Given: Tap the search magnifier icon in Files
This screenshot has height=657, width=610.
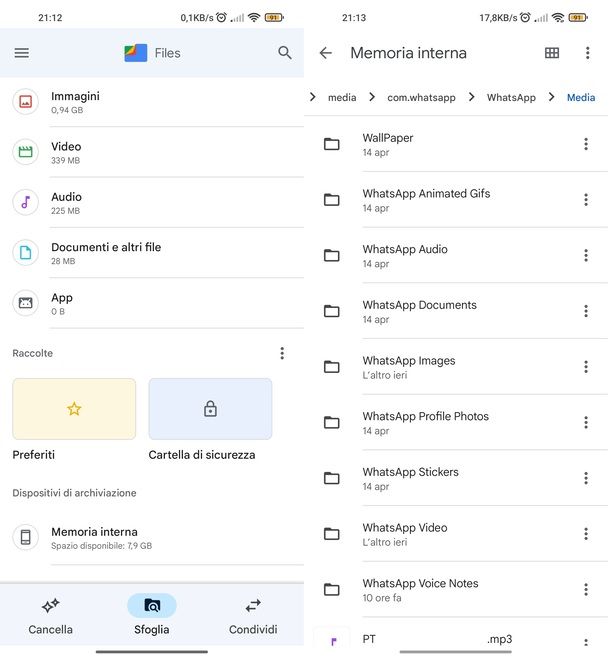Looking at the screenshot, I should pos(285,53).
